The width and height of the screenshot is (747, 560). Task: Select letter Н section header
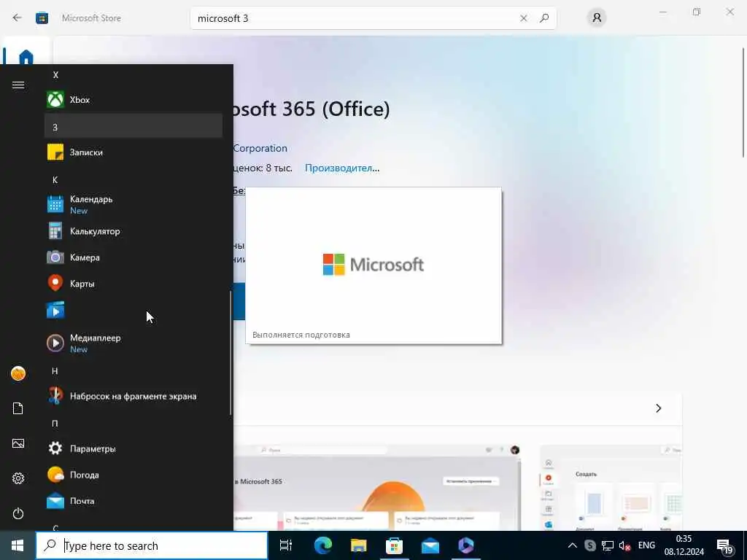(133, 371)
